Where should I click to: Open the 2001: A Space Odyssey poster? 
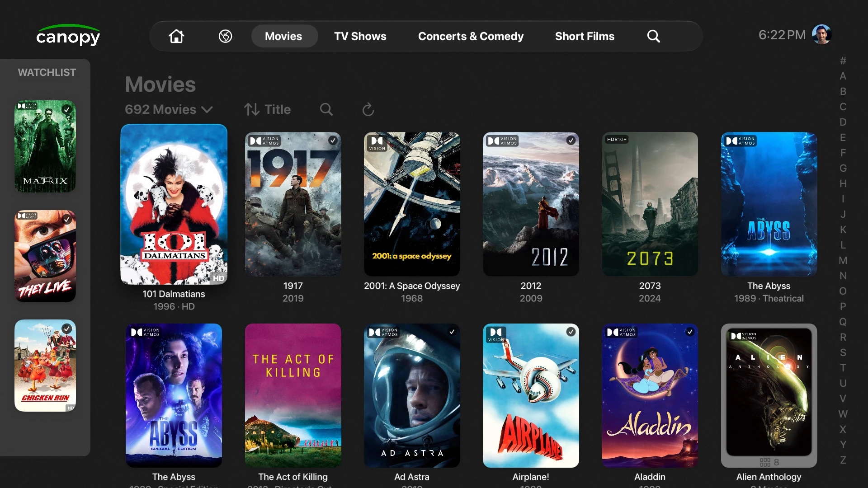coord(412,204)
